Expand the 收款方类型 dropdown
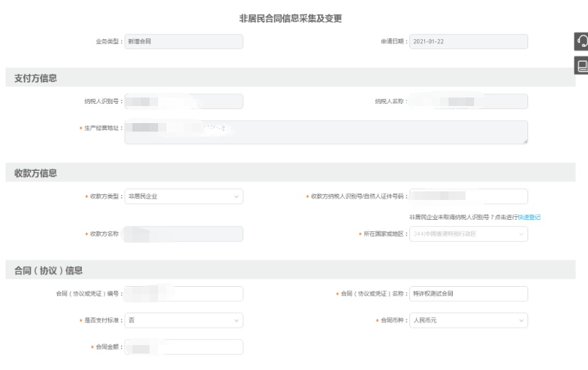 pyautogui.click(x=184, y=196)
